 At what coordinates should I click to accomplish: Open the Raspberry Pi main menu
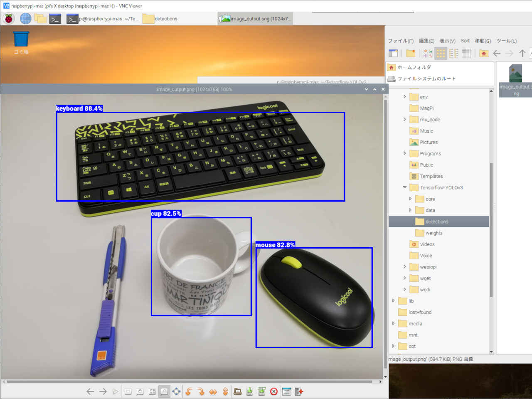pyautogui.click(x=9, y=19)
